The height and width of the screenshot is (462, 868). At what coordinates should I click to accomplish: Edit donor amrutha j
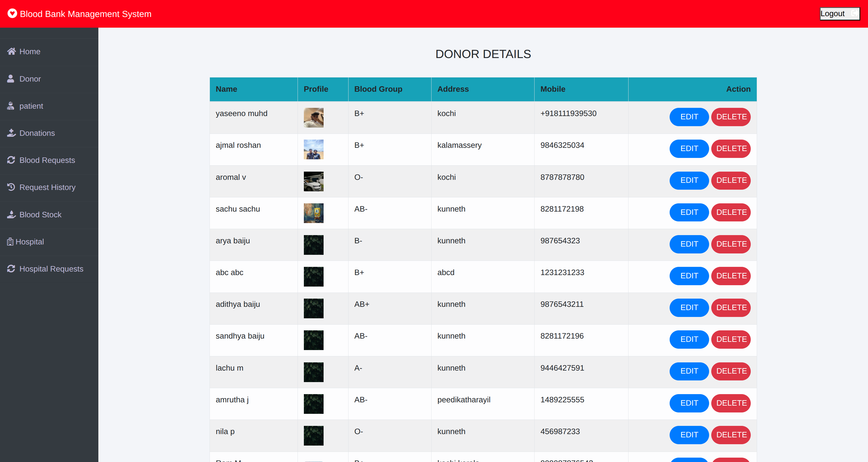click(x=689, y=403)
